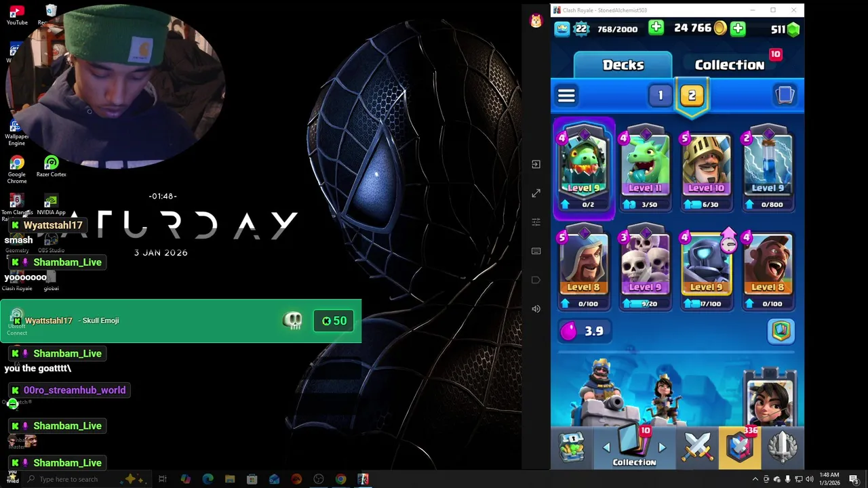
Task: Click the Wallpaper Engine desktop shortcut
Action: tap(17, 134)
